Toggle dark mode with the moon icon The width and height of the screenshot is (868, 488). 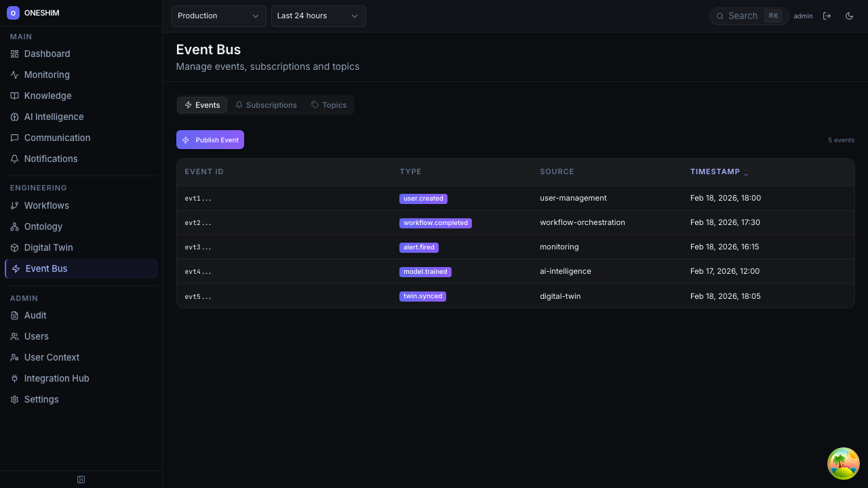(x=849, y=16)
